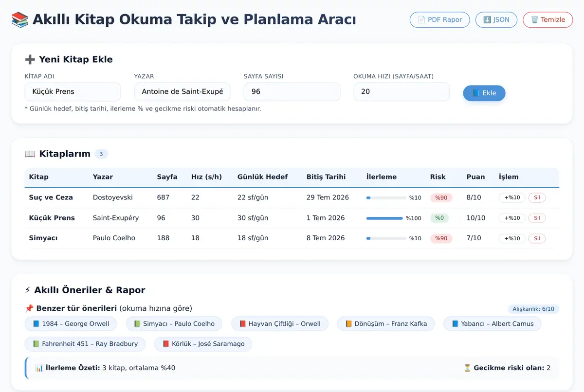Click the 7/10 score cell
The width and height of the screenshot is (584, 392).
pyautogui.click(x=474, y=238)
